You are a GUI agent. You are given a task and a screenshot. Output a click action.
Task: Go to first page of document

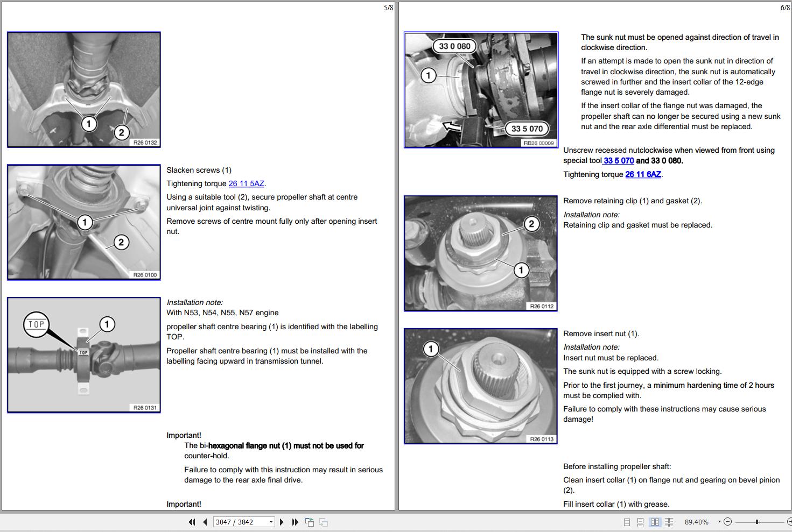(x=192, y=522)
